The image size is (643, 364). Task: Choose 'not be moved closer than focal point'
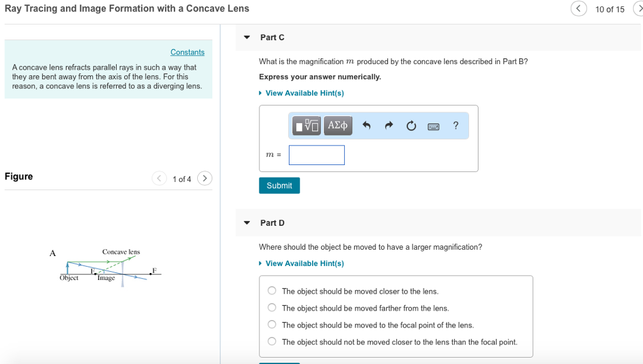tap(272, 341)
